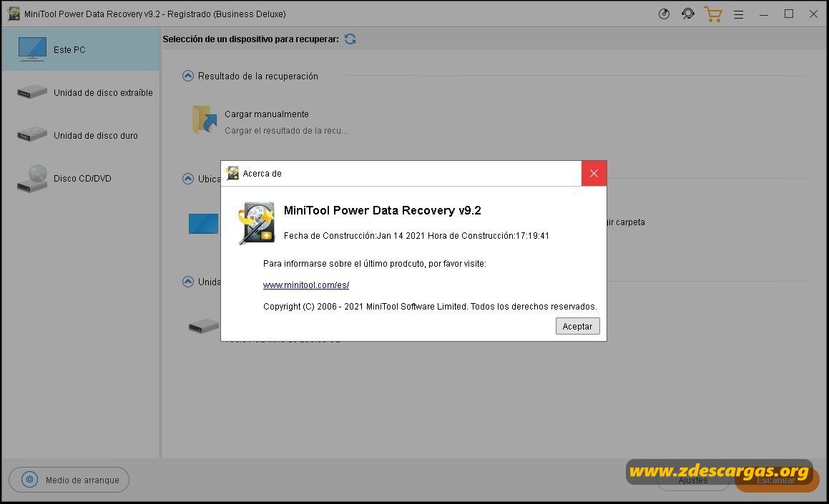The height and width of the screenshot is (504, 829).
Task: Close the MiniTool main window
Action: point(814,14)
